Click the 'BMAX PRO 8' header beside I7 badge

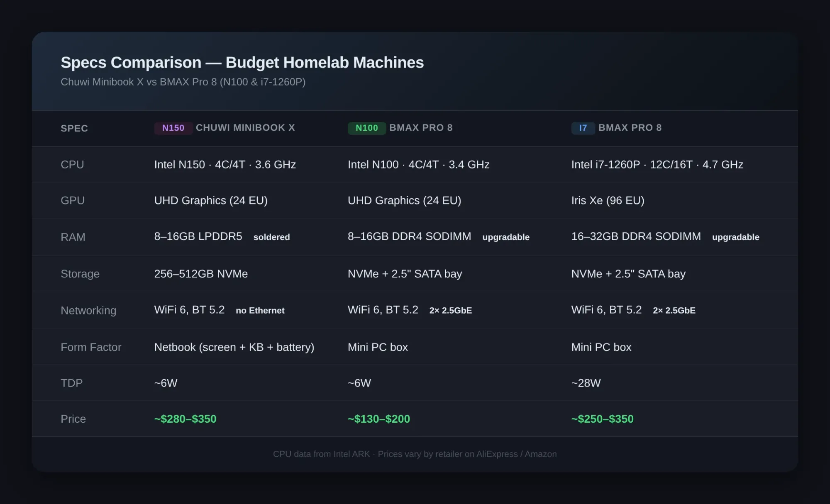[x=630, y=128]
